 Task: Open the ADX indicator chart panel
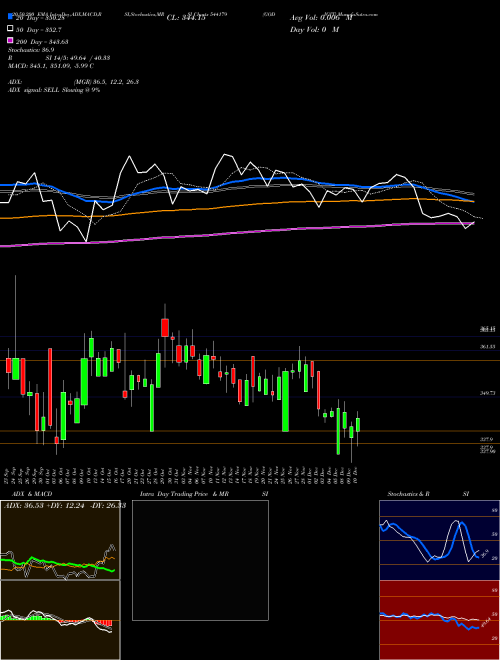pos(60,540)
